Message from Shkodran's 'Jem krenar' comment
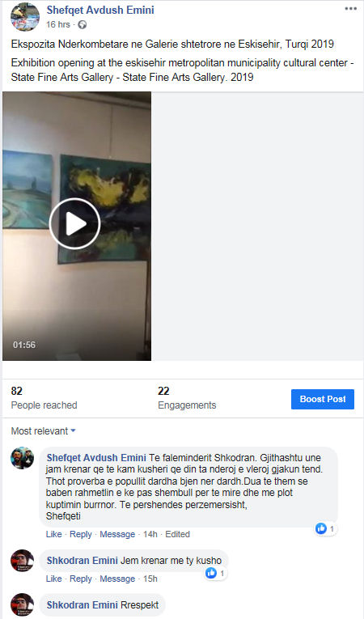This screenshot has height=619, width=364. [x=117, y=579]
